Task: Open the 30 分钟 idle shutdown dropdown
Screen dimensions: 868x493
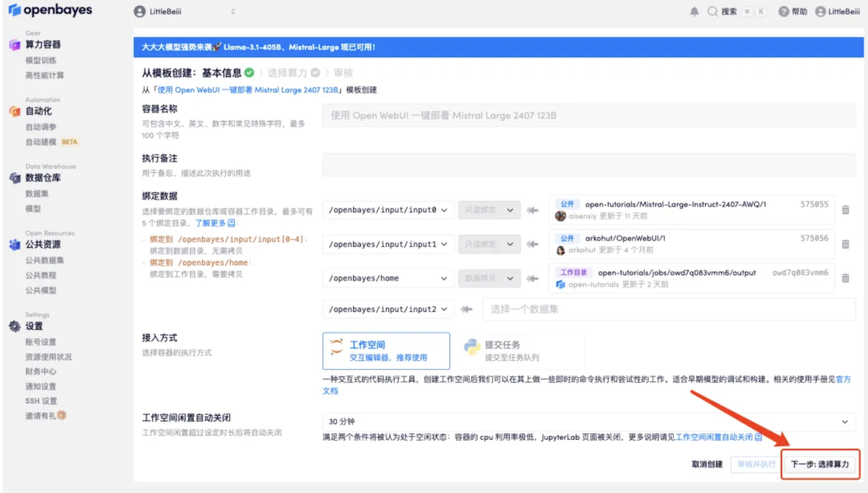Action: (589, 421)
